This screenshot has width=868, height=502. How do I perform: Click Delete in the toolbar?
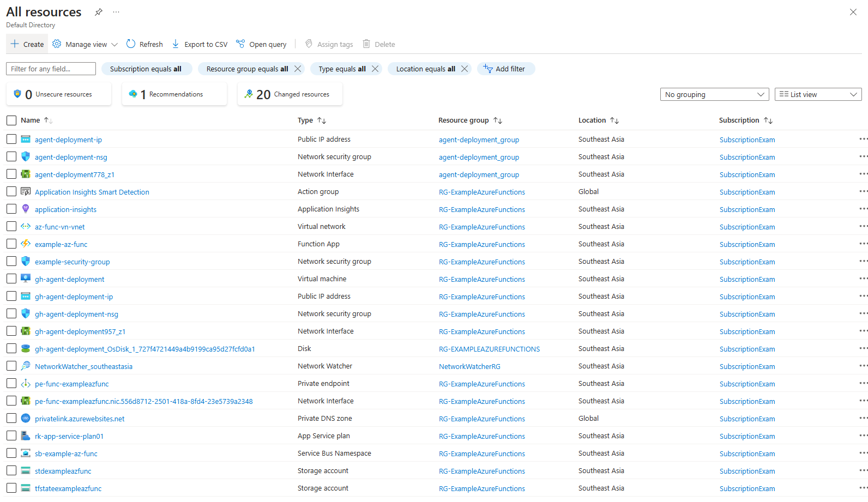point(379,44)
